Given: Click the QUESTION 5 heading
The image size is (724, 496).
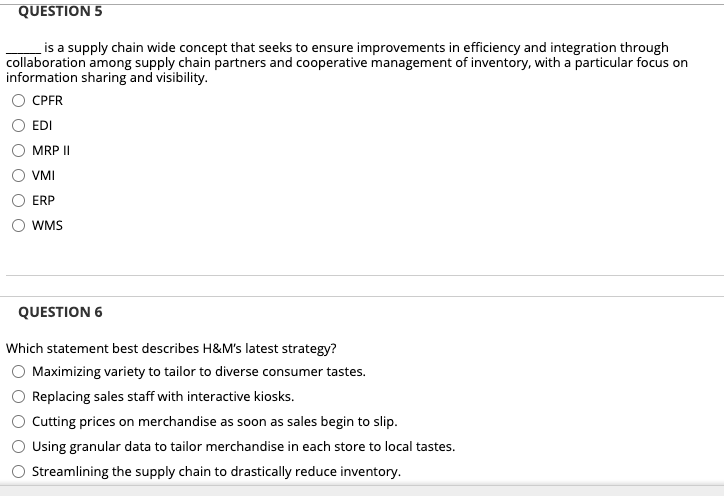Looking at the screenshot, I should point(60,11).
